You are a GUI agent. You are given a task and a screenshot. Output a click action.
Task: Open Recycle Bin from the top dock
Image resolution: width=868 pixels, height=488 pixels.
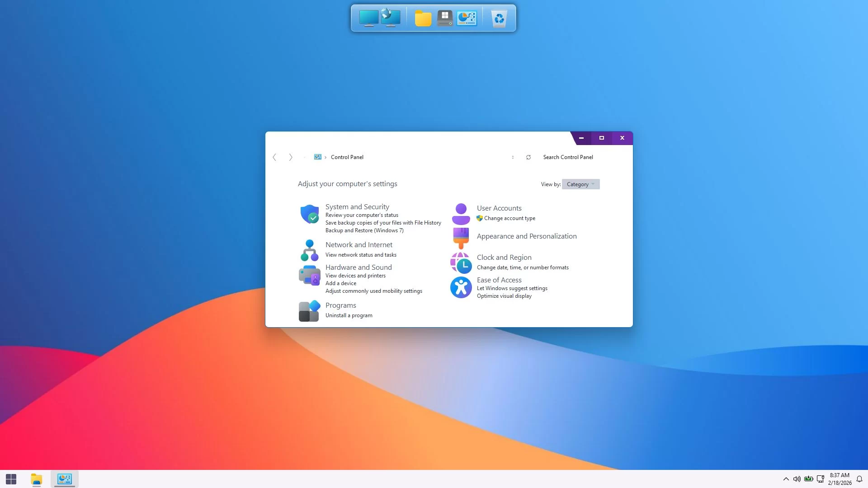click(499, 19)
